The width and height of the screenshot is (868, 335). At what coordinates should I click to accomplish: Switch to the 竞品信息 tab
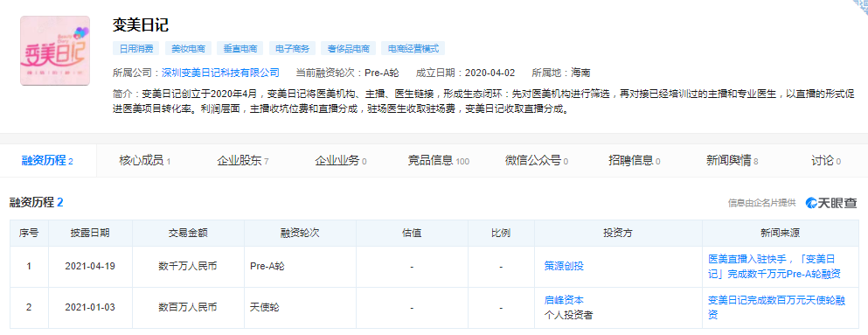[x=439, y=161]
